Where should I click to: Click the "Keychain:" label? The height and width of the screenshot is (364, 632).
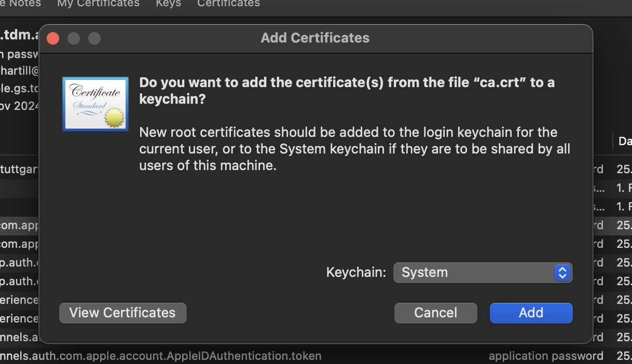(356, 273)
